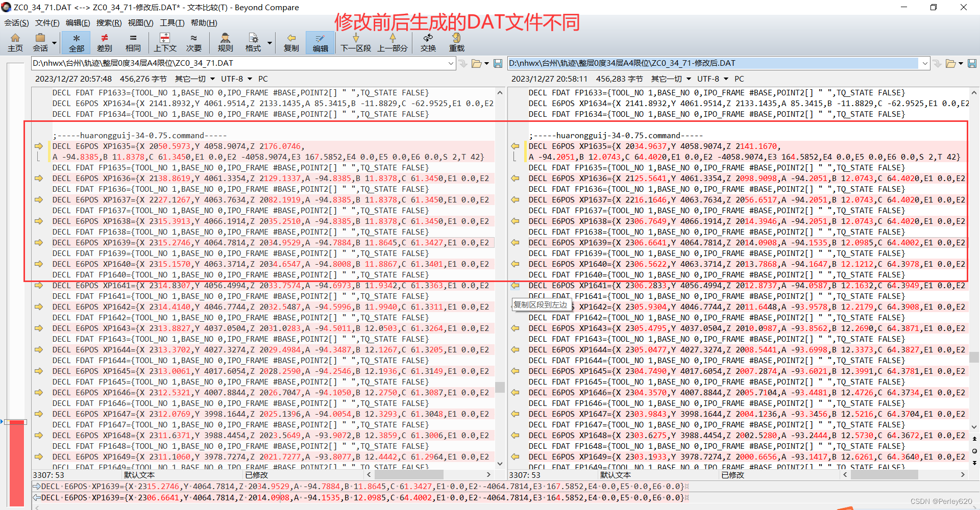Expand the right file path history dropdown

click(925, 63)
